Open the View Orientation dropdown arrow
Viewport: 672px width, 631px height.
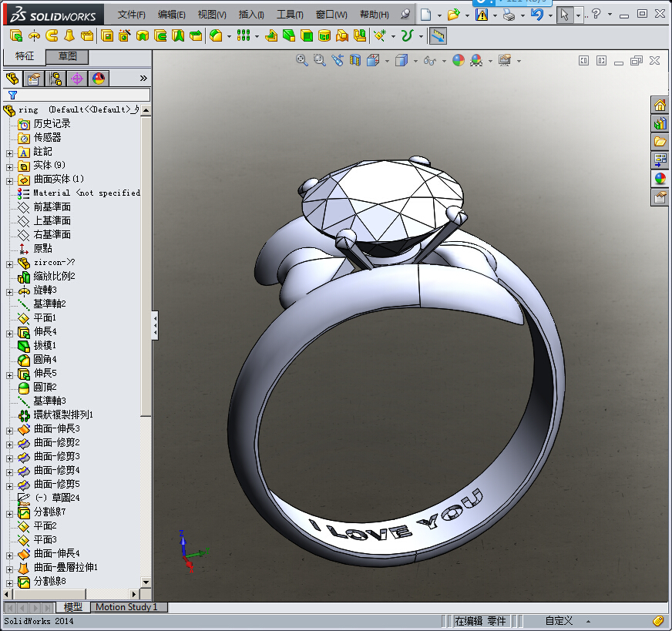[387, 61]
